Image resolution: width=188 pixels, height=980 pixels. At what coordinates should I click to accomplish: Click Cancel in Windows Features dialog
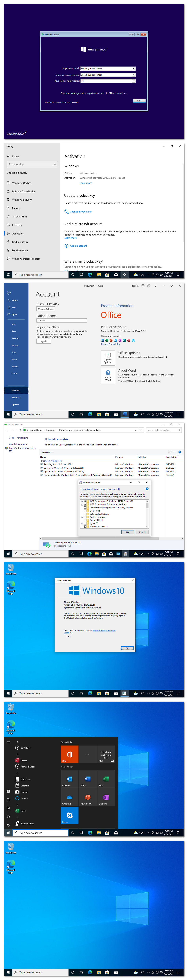[x=142, y=532]
